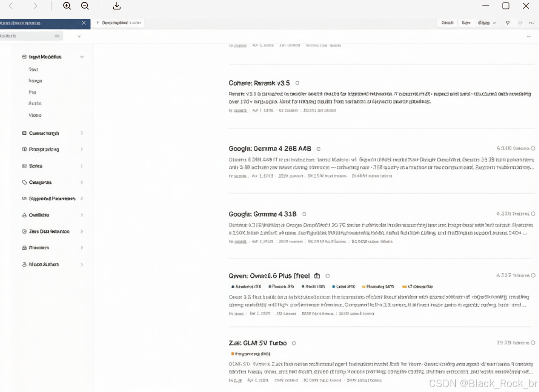Screen dimensions: 539x392
Task: Click the sidebar search field below the blue tab
Action: tap(31, 36)
